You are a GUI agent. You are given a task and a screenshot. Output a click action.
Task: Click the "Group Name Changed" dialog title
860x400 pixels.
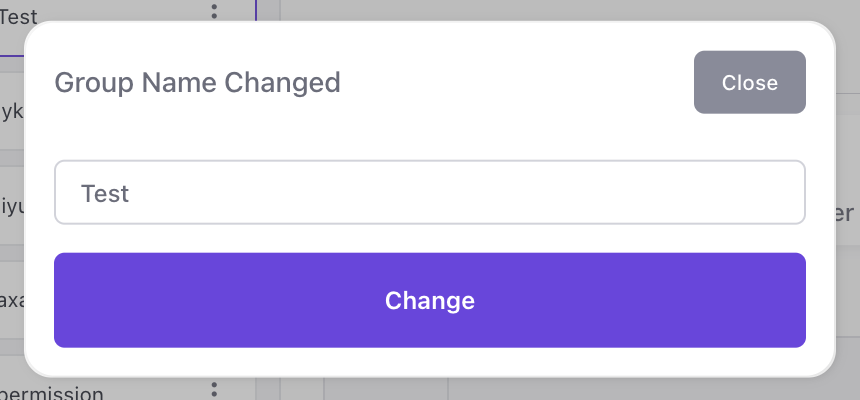pos(197,82)
